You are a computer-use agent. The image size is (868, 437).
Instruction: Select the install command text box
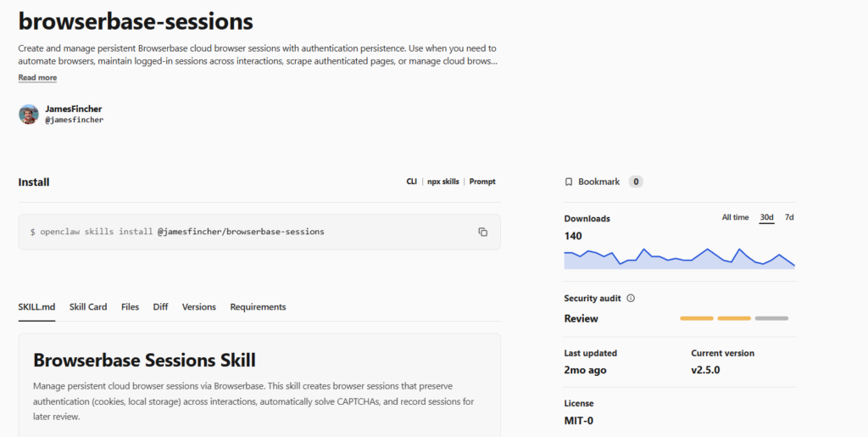coord(259,232)
